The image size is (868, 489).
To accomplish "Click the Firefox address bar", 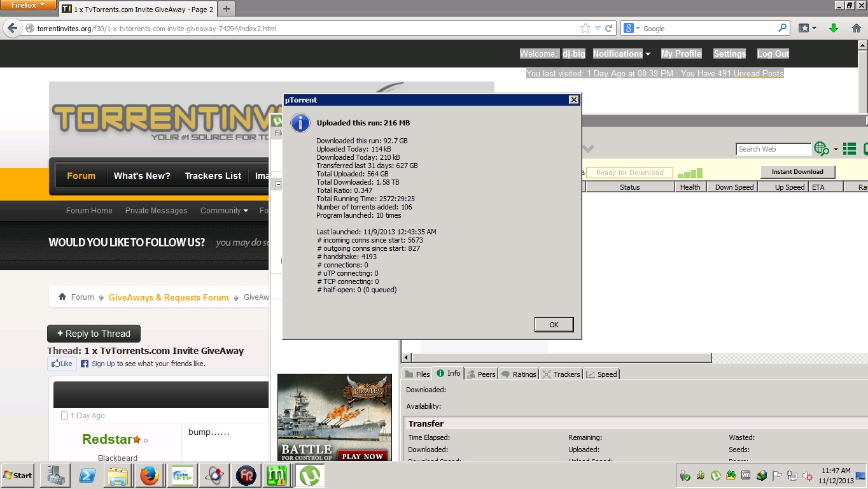I will 305,29.
